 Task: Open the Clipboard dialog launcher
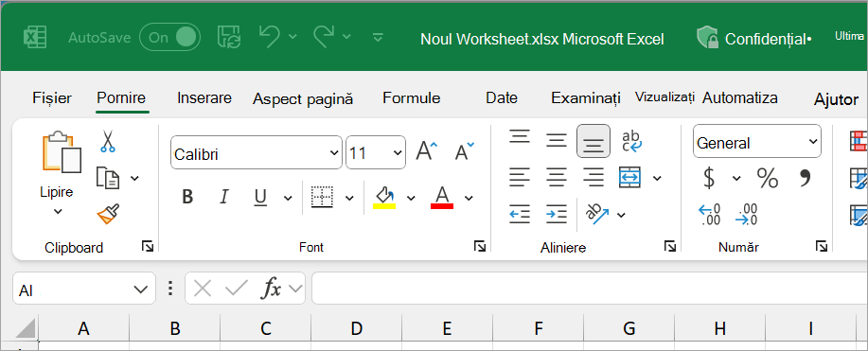148,246
